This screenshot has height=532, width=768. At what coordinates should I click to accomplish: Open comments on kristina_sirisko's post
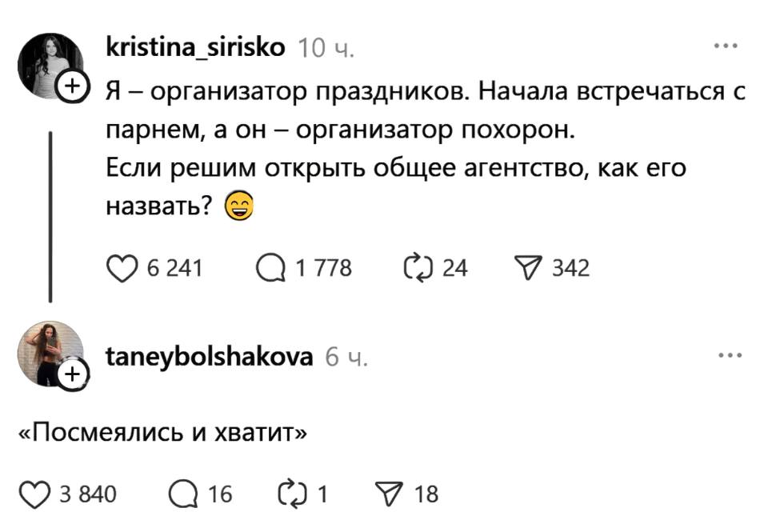tap(271, 267)
